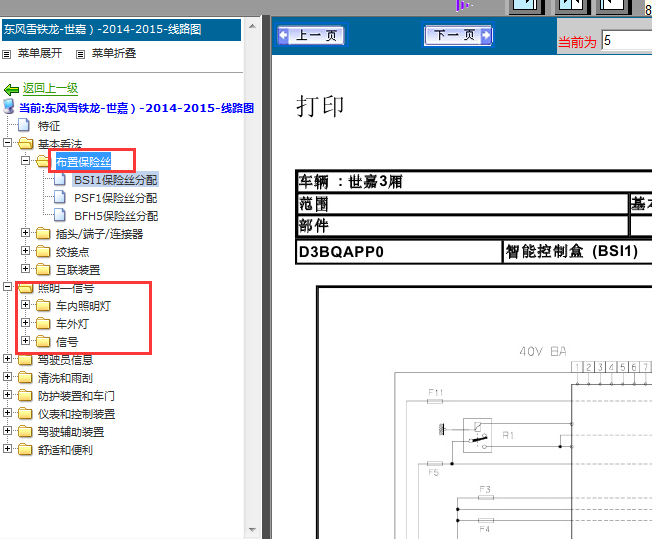Collapse the 照明—信号 tree node
The image size is (652, 539).
pos(7,287)
